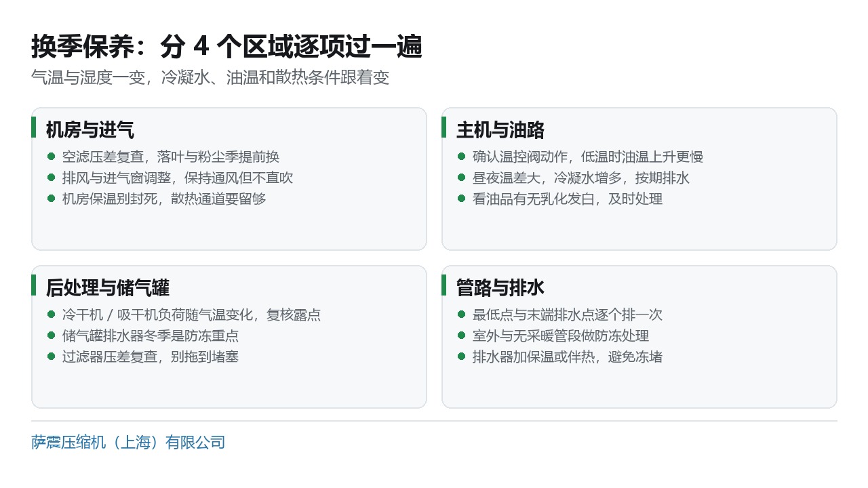
Task: Select the line 室外与无采暖管段做防冻处理
Action: 561,335
